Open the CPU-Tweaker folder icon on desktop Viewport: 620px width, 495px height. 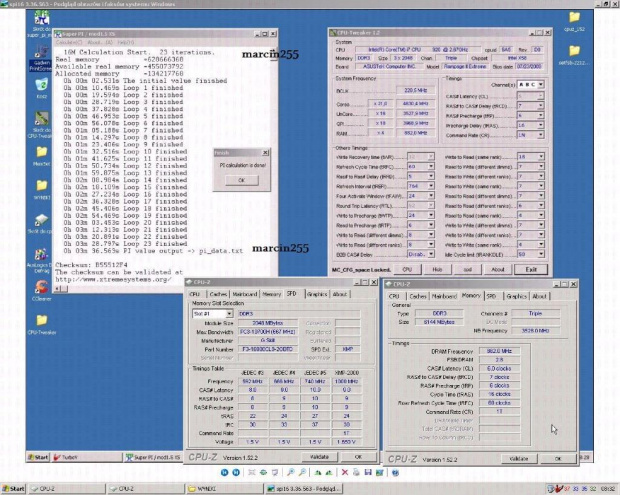coord(42,325)
